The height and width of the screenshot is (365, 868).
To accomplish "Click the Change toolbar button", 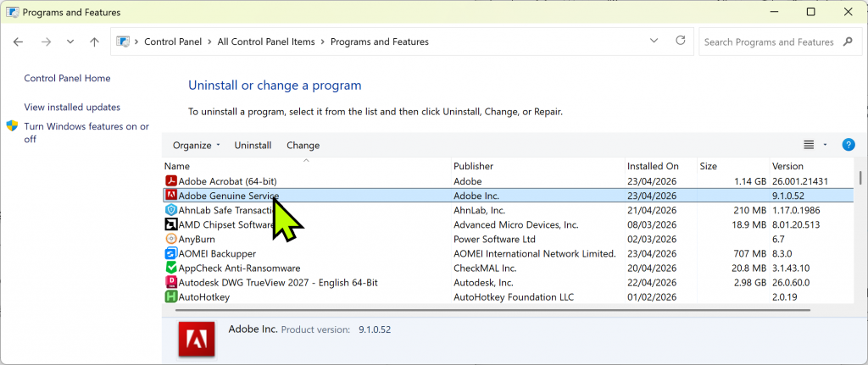I will (x=303, y=146).
